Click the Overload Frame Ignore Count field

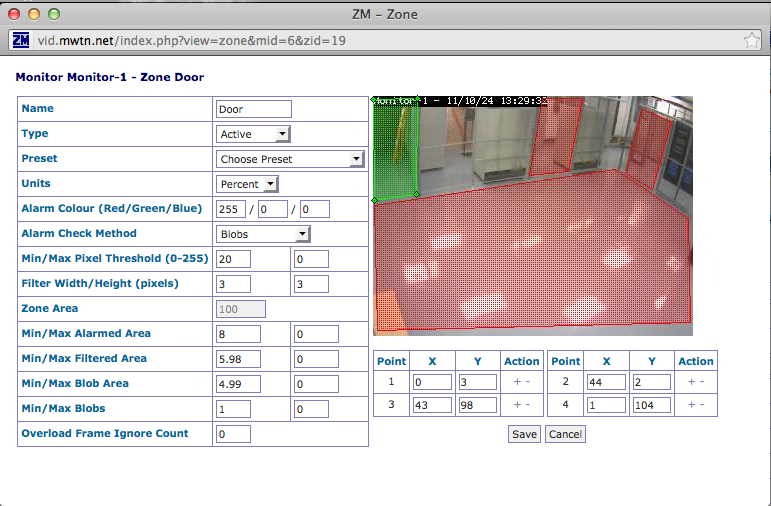point(233,434)
